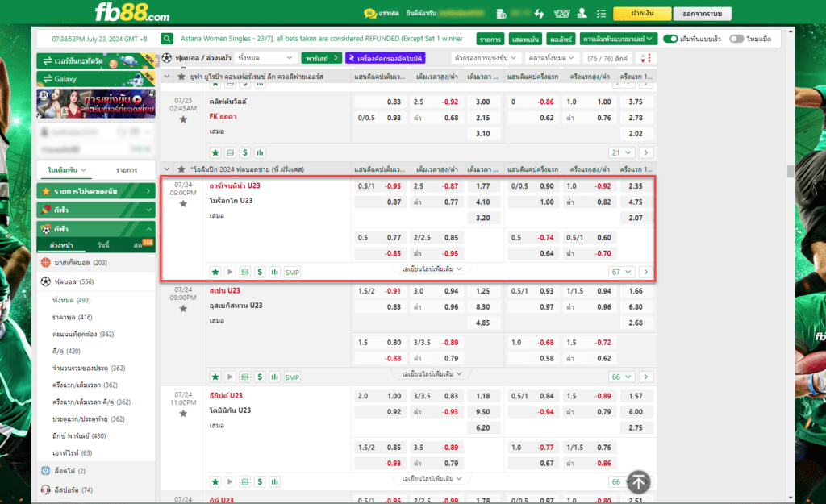This screenshot has width=826, height=504.
Task: Click dollar icon for สเปน U23 match
Action: coord(260,377)
